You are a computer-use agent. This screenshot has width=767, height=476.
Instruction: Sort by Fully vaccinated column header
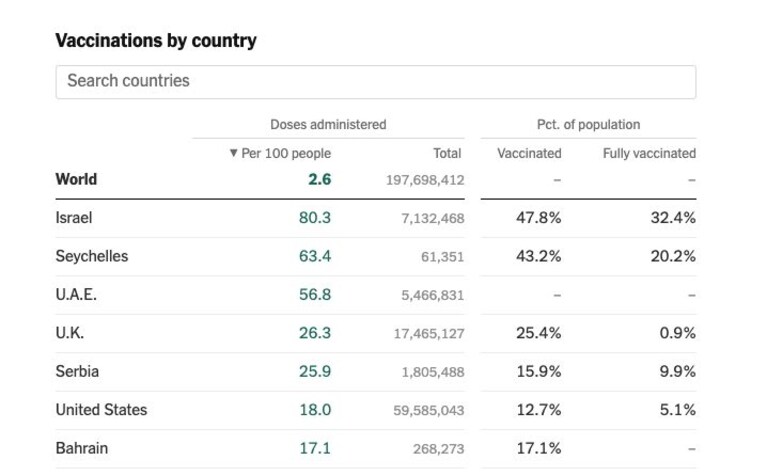click(649, 154)
